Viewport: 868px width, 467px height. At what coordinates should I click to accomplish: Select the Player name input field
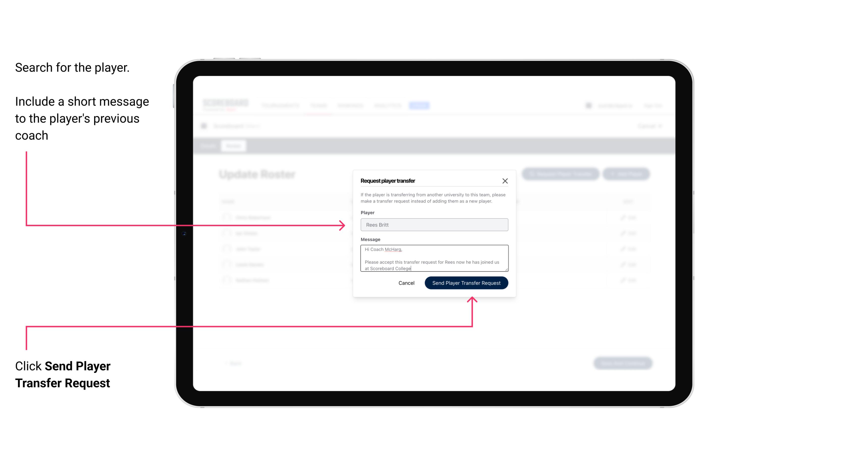point(434,224)
